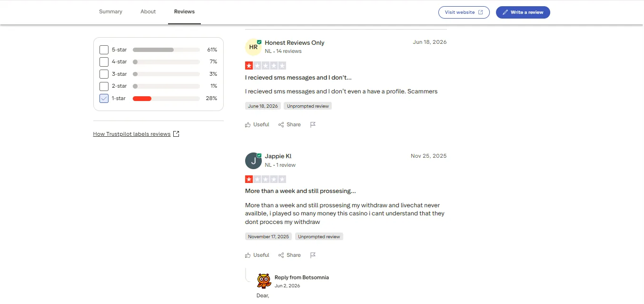Click the Jun 18, 2026 review date

pos(430,42)
